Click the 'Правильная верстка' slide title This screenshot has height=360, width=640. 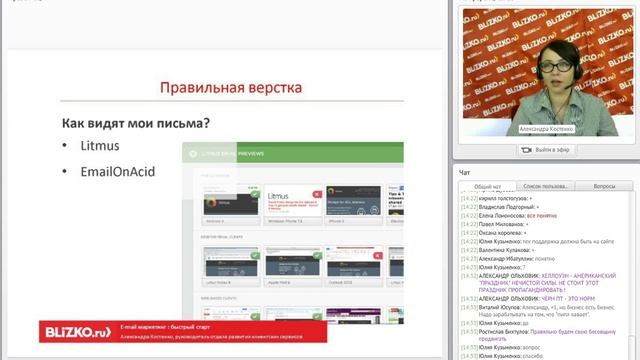(x=231, y=87)
